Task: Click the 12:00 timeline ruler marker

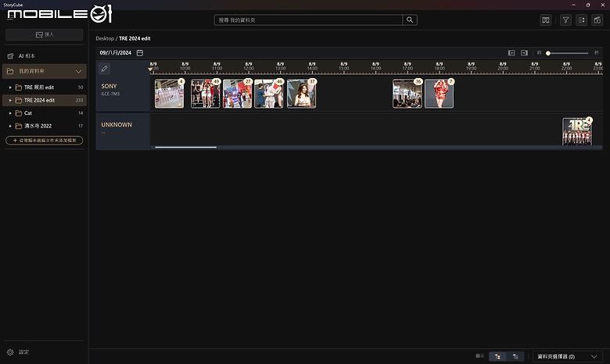Action: (249, 66)
